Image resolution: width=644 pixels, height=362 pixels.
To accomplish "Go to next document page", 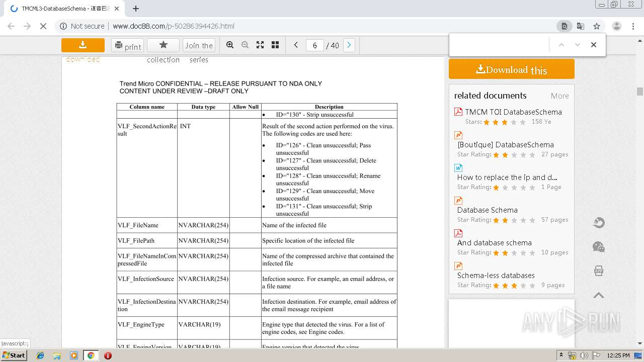I will point(349,45).
